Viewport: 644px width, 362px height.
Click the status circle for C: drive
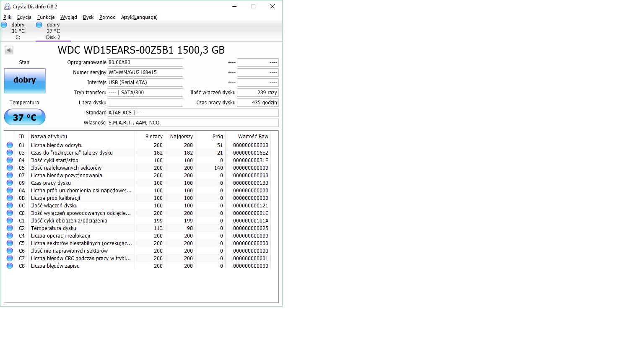click(x=4, y=25)
